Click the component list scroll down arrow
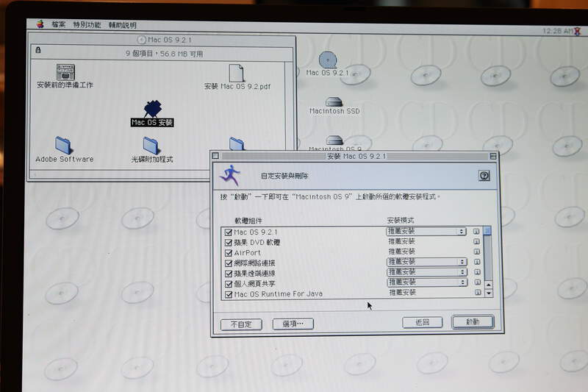 tap(489, 293)
